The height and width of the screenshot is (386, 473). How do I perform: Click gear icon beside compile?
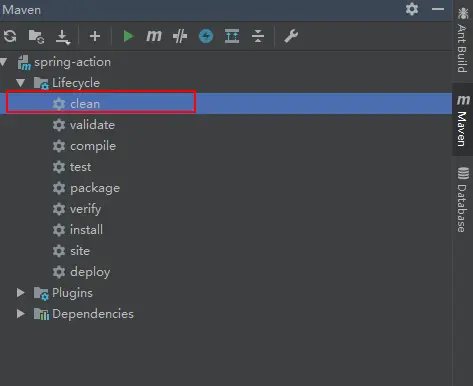point(59,146)
